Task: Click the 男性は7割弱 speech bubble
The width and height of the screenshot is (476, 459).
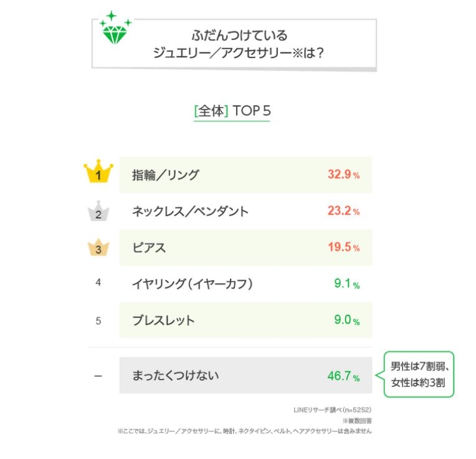Action: click(418, 374)
